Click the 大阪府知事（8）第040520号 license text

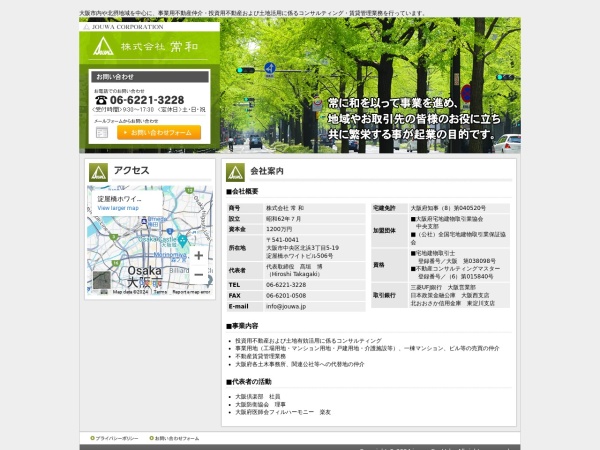click(448, 208)
